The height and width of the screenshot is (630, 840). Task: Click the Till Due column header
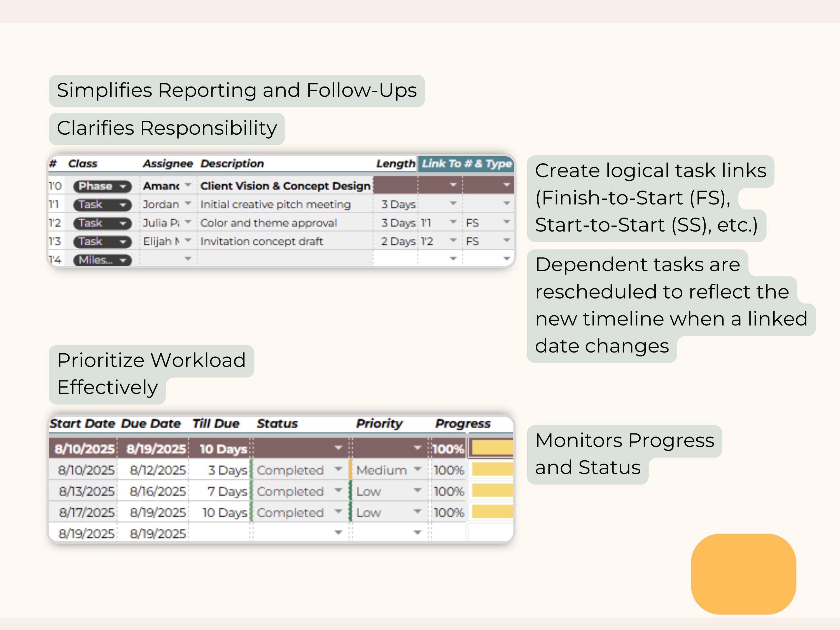click(216, 423)
